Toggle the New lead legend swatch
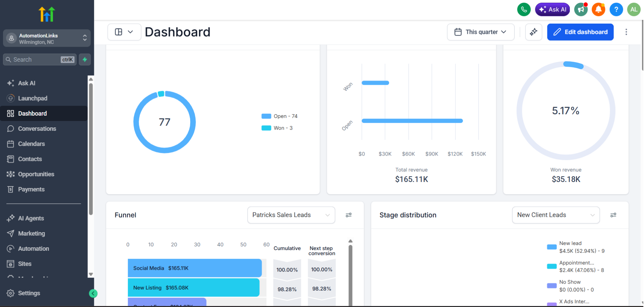The width and height of the screenshot is (644, 307). coord(552,247)
